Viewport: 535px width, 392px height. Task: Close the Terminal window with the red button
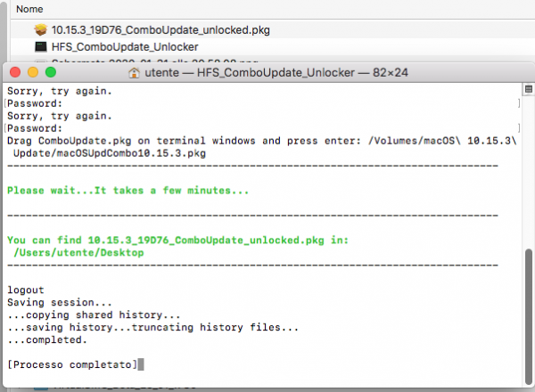(x=15, y=72)
